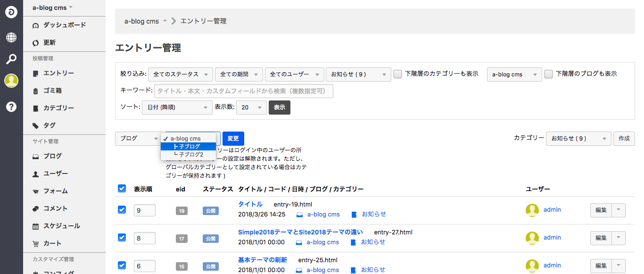Click the a-blog cms logo icon
The height and width of the screenshot is (274, 644).
click(x=11, y=11)
